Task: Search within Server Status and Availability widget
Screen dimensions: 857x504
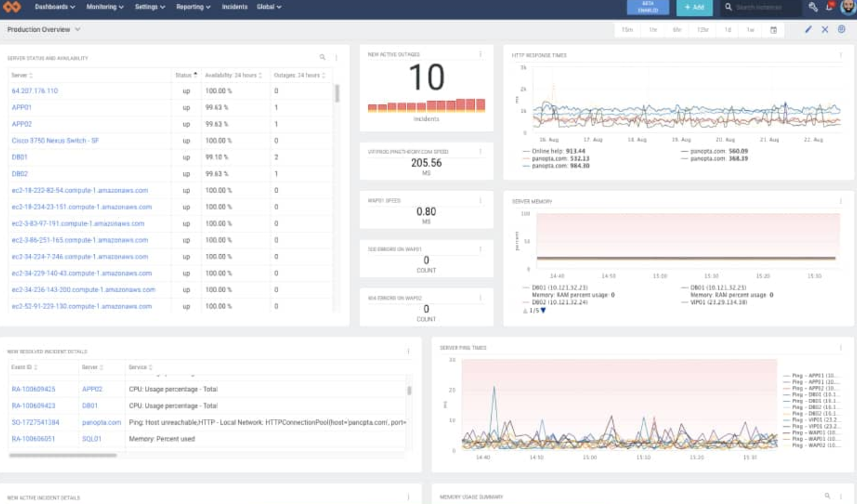Action: pos(323,57)
